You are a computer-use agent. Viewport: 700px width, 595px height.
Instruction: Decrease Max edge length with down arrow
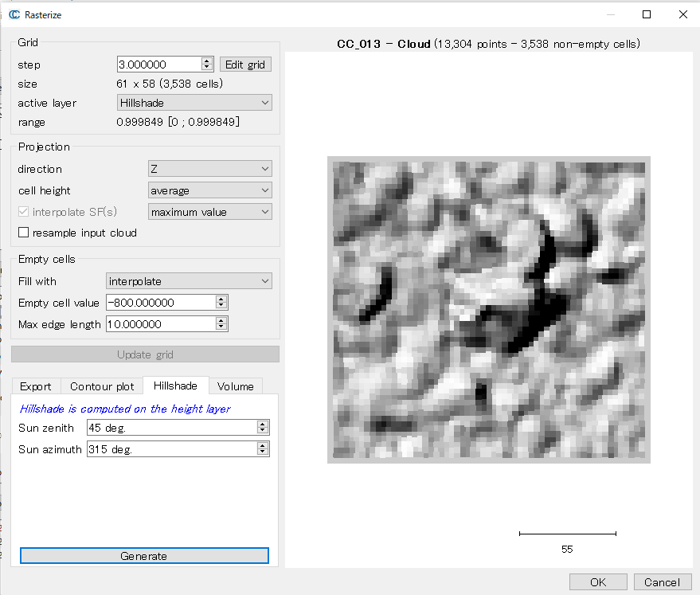coord(221,327)
